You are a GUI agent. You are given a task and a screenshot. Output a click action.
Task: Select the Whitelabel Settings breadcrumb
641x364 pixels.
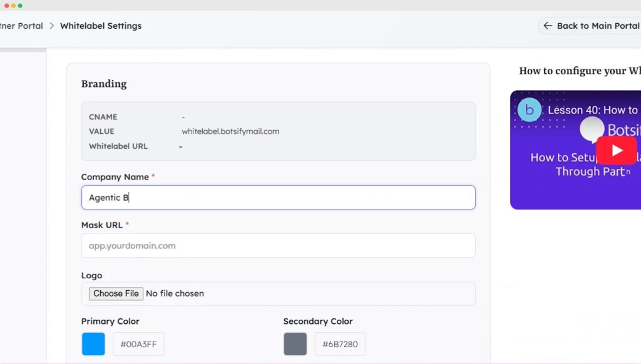tap(101, 26)
